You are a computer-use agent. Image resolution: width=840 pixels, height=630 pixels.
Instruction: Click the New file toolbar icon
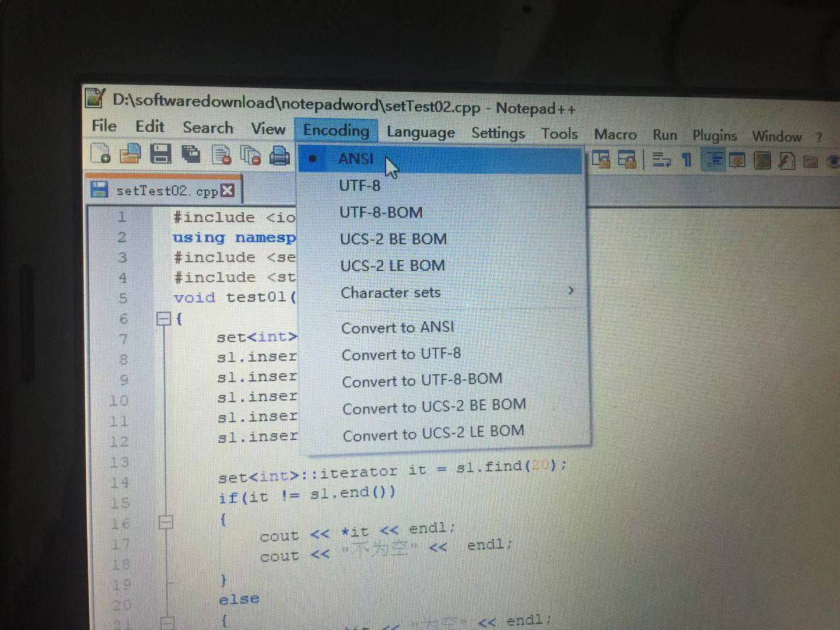(101, 153)
